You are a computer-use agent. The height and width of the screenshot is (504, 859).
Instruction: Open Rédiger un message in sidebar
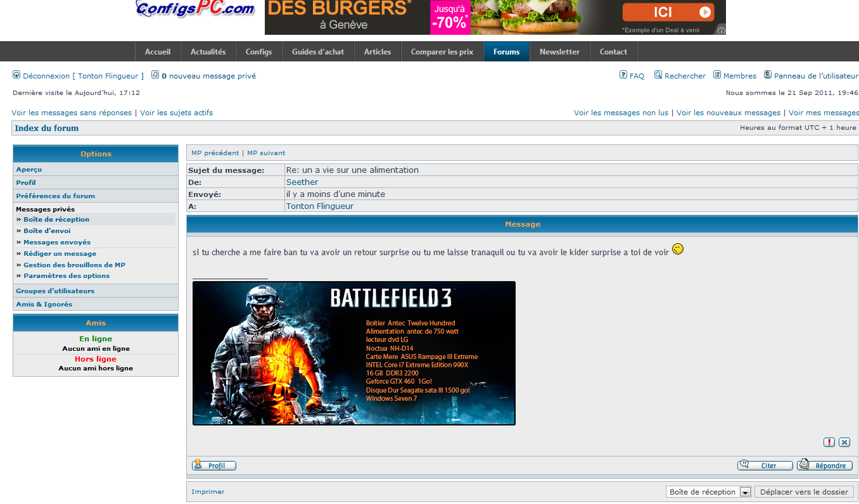[x=60, y=253]
